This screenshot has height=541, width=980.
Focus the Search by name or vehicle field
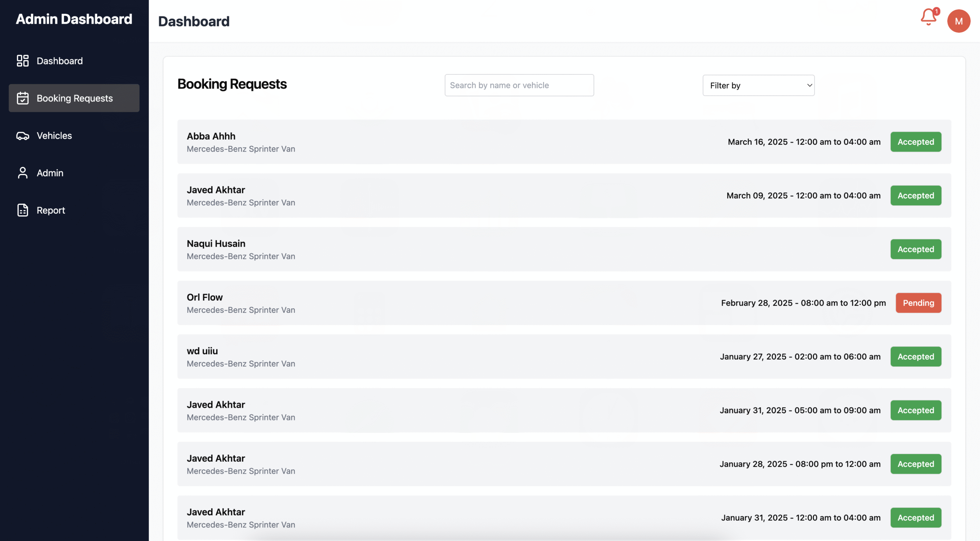(519, 85)
